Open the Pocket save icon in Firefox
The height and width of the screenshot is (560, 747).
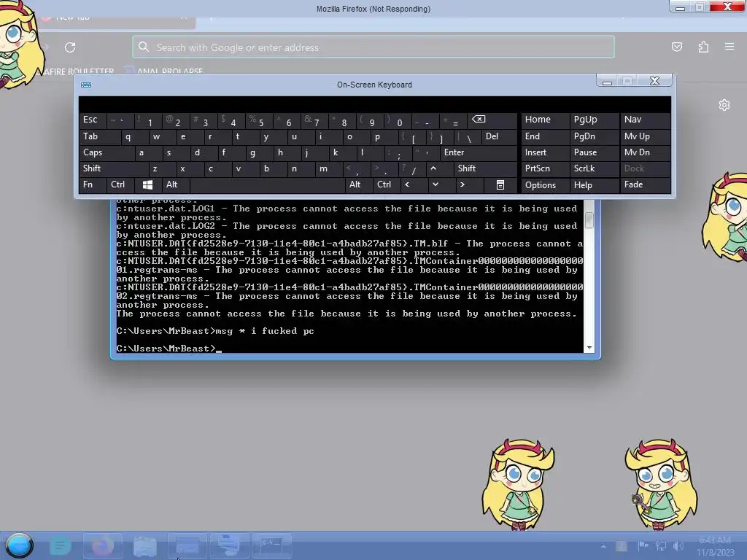[x=676, y=47]
